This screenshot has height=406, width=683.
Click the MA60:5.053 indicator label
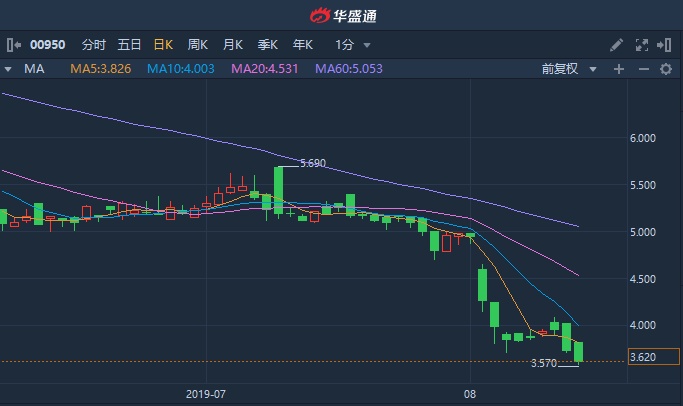click(x=348, y=69)
